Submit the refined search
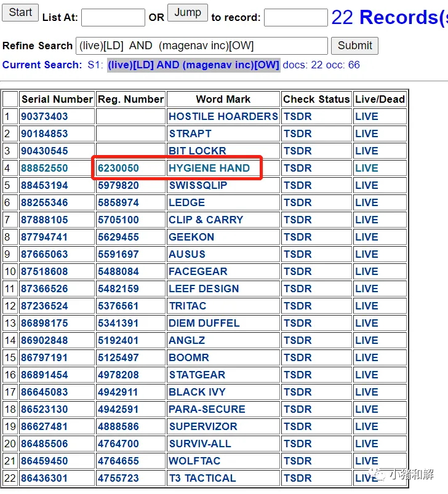Viewport: 448px width, 494px height. coord(354,46)
